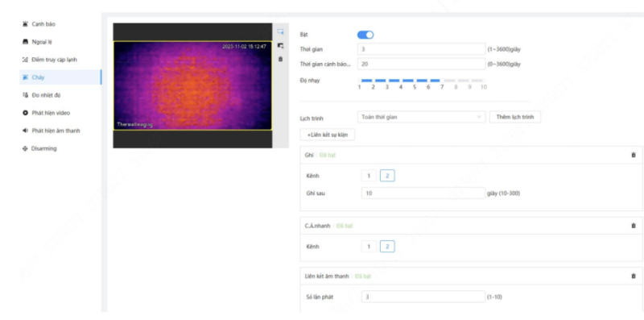The width and height of the screenshot is (644, 320).
Task: Click the Thêm lịch trình button
Action: (x=515, y=117)
